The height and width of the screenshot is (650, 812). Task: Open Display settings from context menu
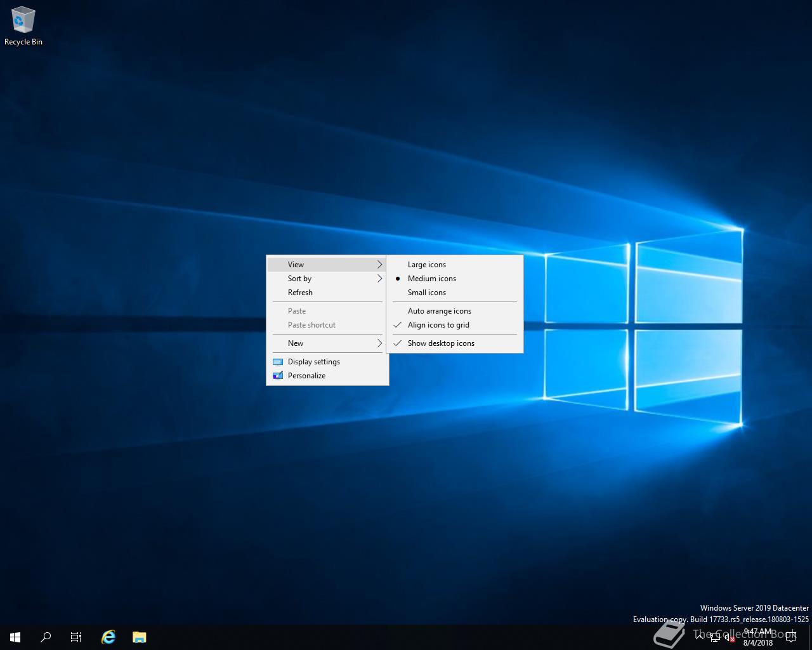click(327, 362)
